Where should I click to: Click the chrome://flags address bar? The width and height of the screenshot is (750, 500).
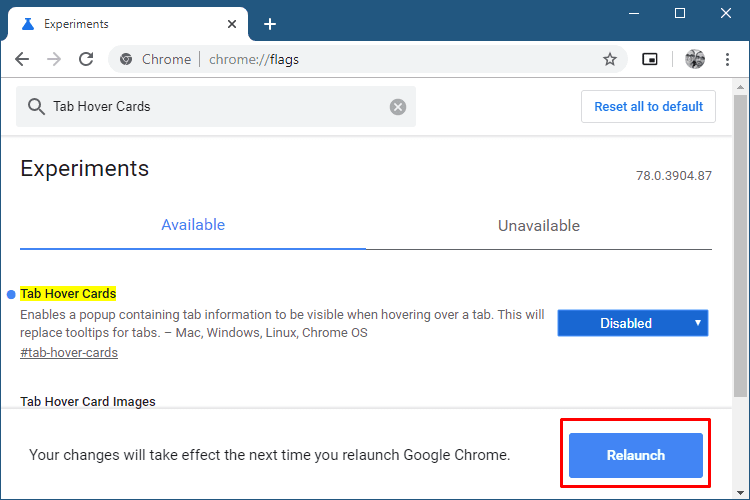point(367,59)
